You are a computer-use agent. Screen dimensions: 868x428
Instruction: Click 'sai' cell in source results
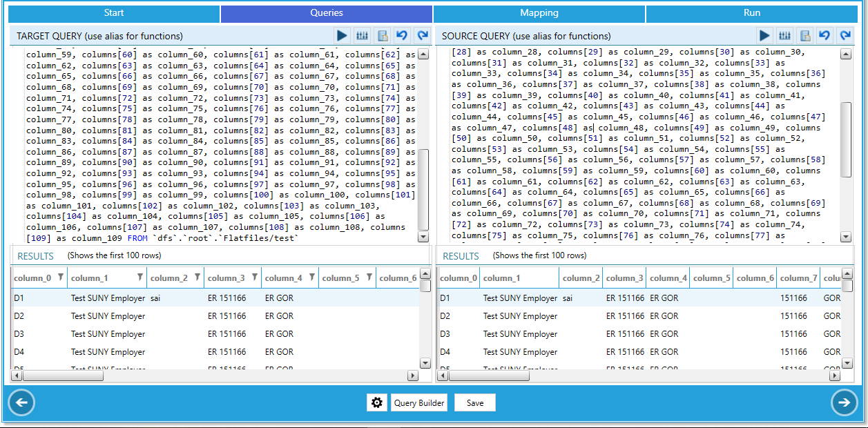tap(568, 298)
